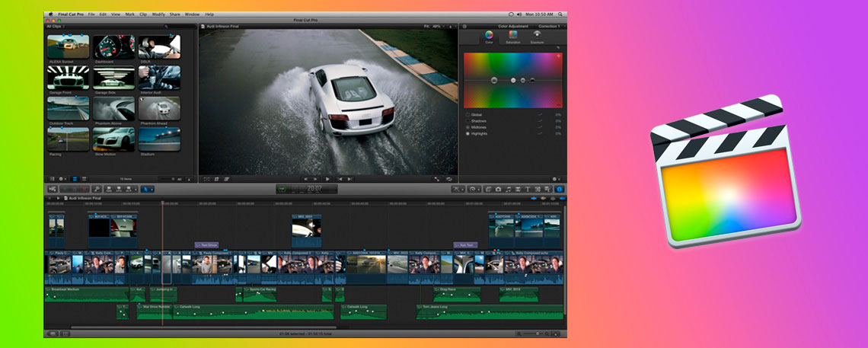868x348 pixels.
Task: Click the Global puck on color board
Action: tap(494, 80)
